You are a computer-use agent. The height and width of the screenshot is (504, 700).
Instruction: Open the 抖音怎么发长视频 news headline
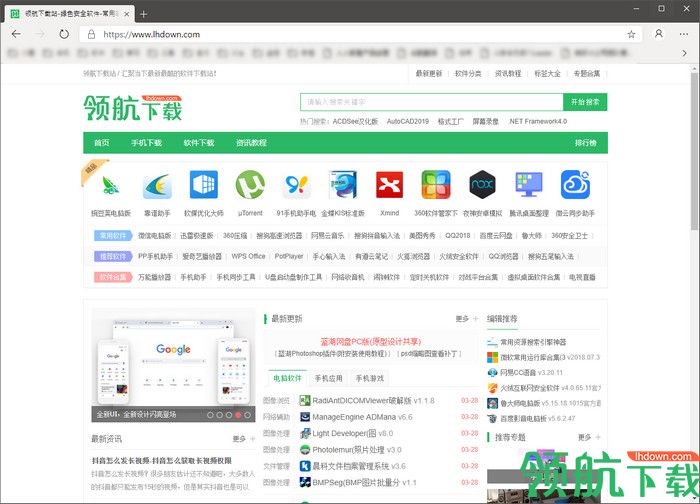pyautogui.click(x=162, y=460)
